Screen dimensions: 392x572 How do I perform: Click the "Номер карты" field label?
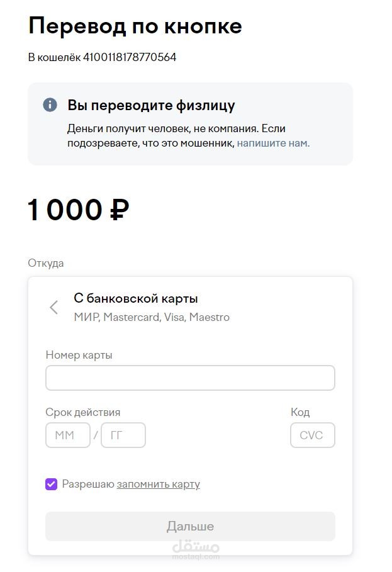79,355
